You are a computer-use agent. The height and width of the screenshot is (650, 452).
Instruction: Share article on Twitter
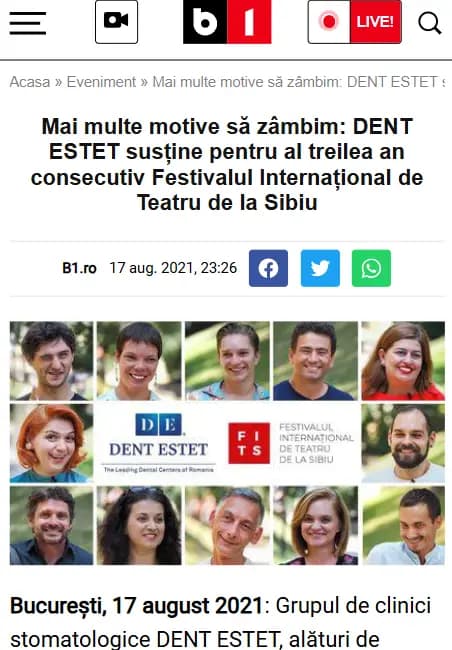pyautogui.click(x=320, y=268)
